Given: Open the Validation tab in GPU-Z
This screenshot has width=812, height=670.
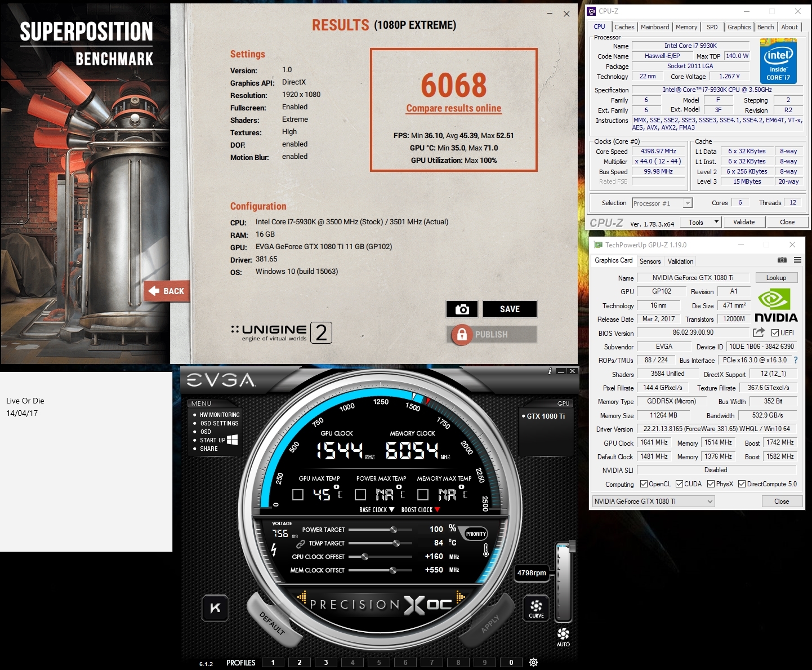Looking at the screenshot, I should tap(680, 261).
